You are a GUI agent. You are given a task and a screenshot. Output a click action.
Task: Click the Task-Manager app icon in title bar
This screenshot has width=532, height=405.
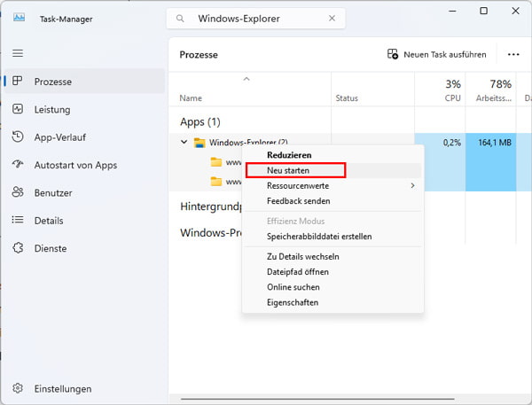pos(19,18)
